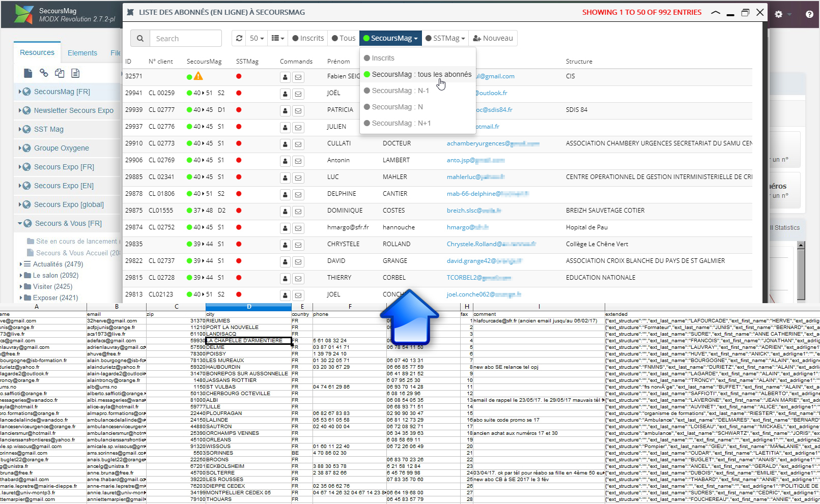Send email to subscriber 32571
The image size is (820, 504).
298,77
